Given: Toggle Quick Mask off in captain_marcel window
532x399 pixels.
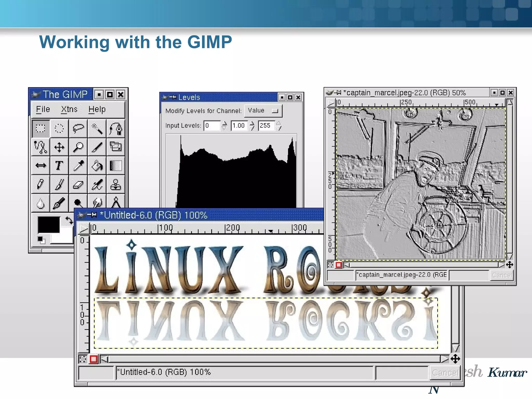Looking at the screenshot, I should tap(330, 265).
